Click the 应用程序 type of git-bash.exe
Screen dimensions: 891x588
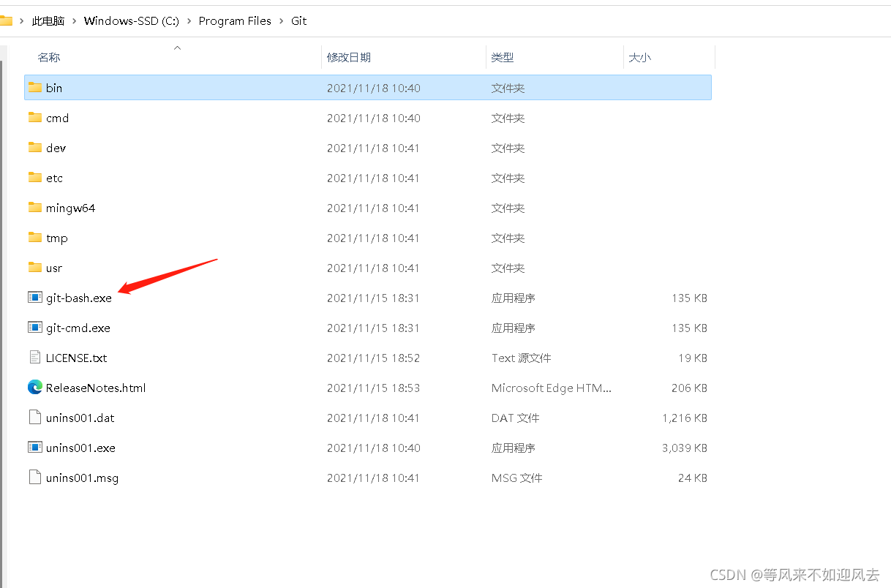click(x=514, y=298)
